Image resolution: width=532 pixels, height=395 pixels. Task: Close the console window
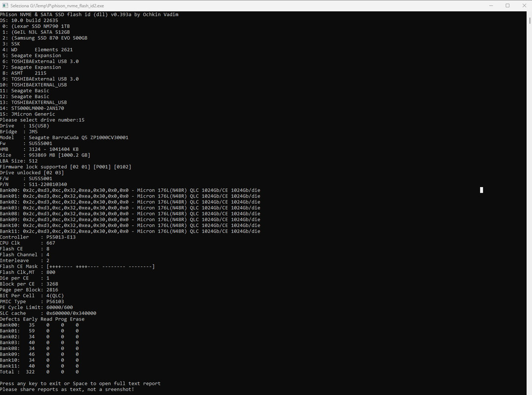pyautogui.click(x=524, y=5)
